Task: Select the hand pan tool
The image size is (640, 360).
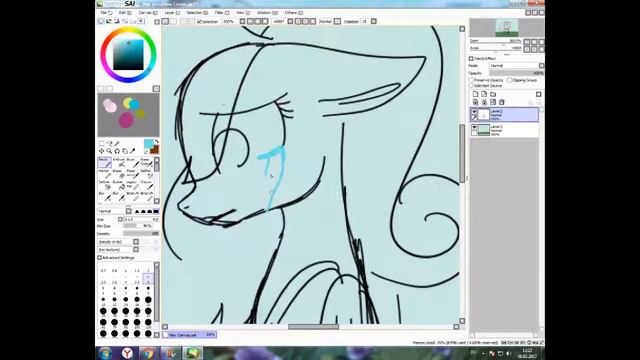Action: click(125, 151)
